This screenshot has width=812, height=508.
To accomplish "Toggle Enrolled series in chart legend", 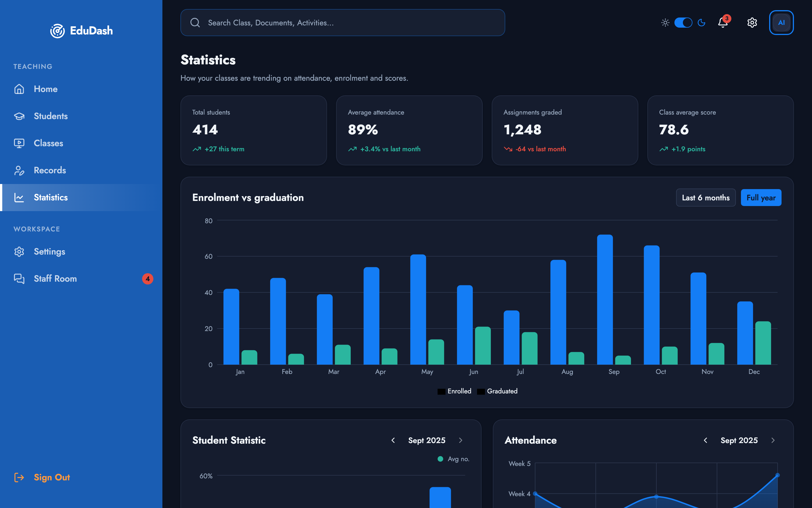I will tap(454, 391).
